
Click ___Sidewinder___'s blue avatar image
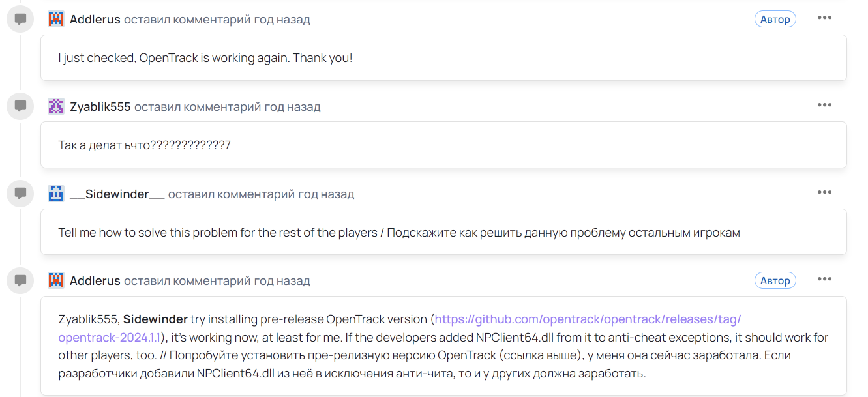56,194
